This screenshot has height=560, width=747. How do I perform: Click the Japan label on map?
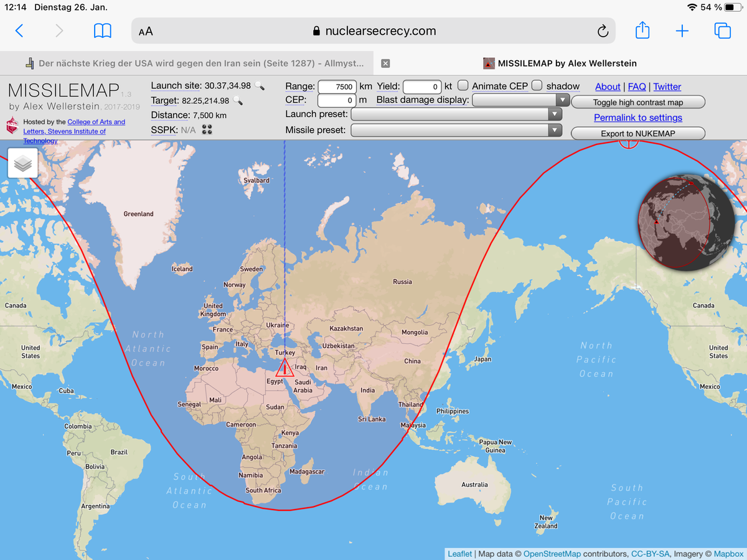tap(482, 359)
